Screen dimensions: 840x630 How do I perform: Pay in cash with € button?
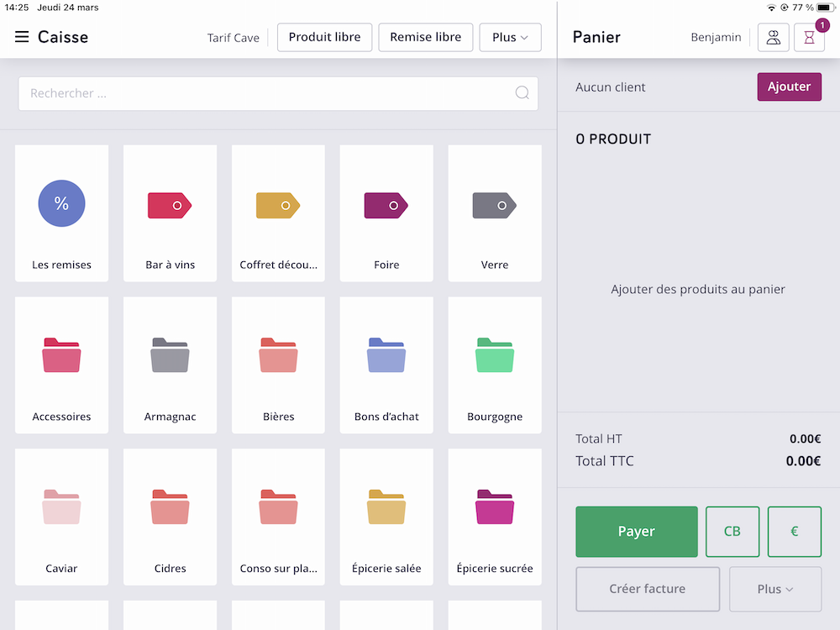795,532
